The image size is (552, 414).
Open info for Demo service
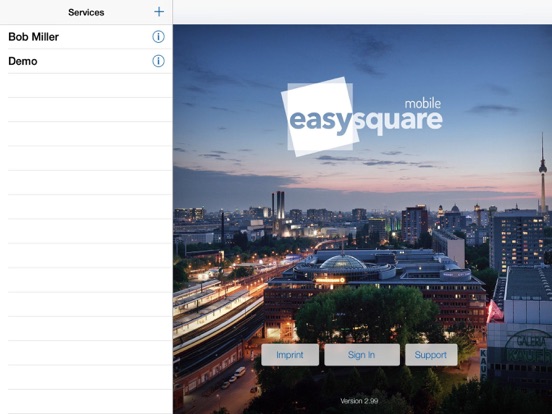pos(158,61)
